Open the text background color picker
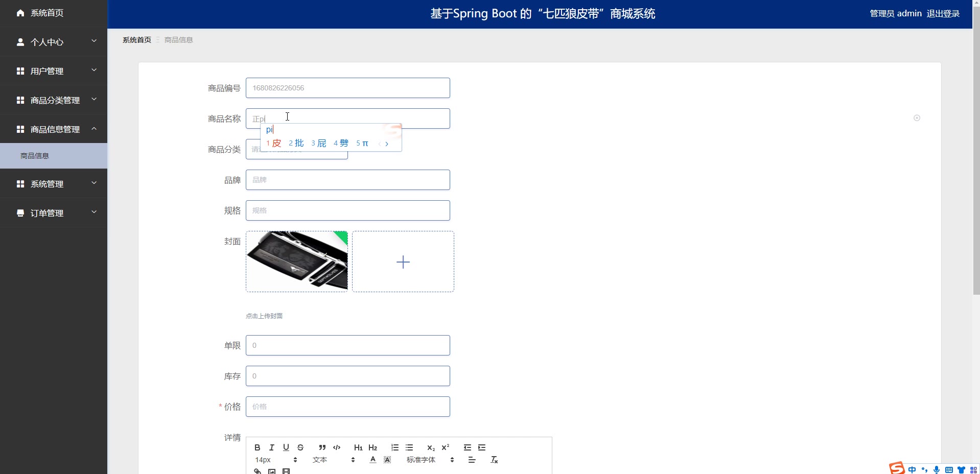 point(387,460)
